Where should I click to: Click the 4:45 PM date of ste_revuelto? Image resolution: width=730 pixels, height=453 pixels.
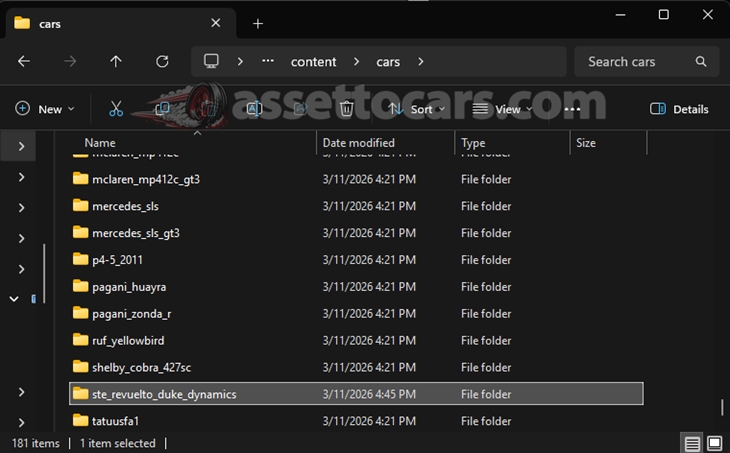click(x=369, y=394)
